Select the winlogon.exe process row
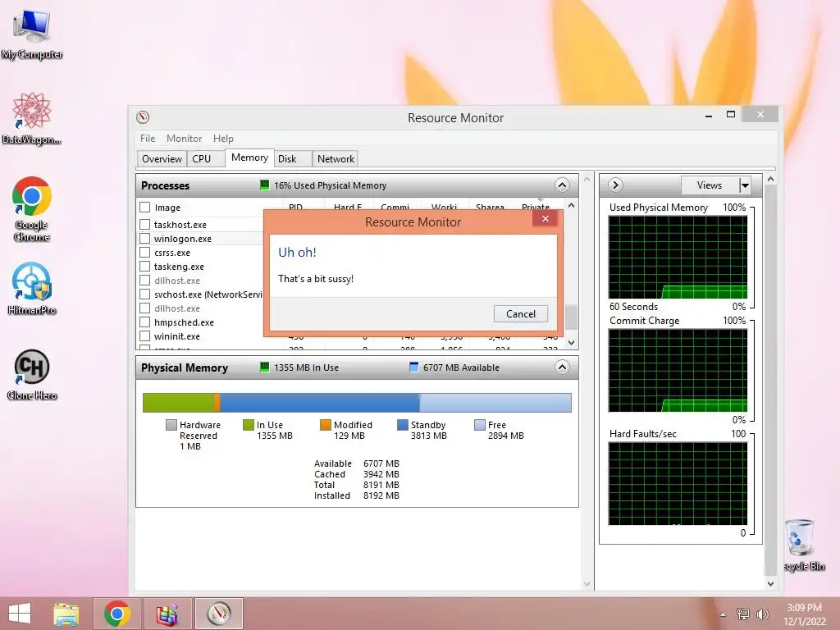The height and width of the screenshot is (630, 840). click(201, 239)
